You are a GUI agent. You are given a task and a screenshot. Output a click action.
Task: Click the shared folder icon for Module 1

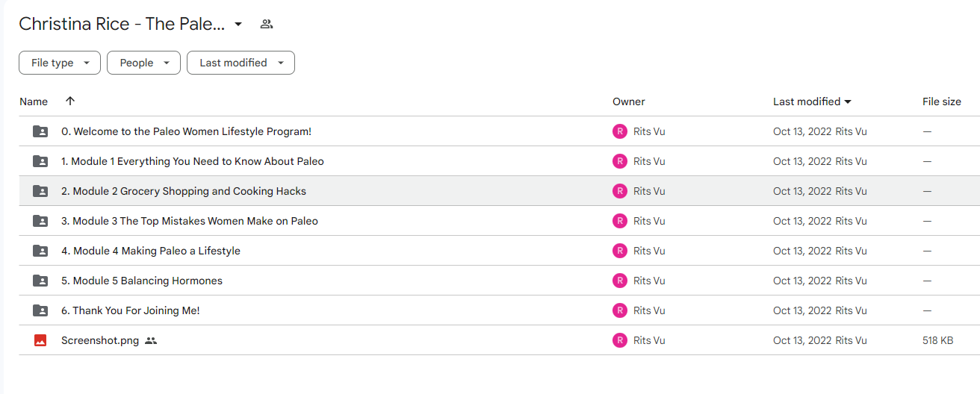coord(40,161)
